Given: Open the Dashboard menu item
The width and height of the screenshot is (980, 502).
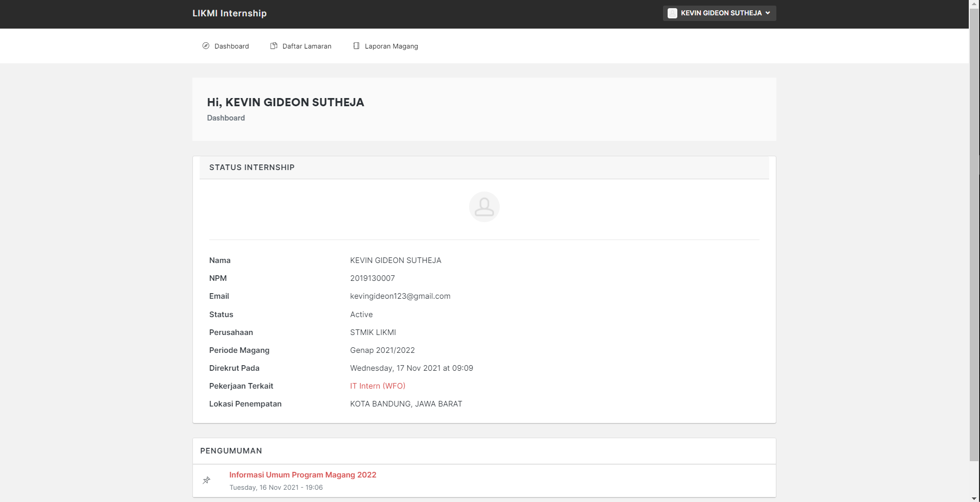Looking at the screenshot, I should click(x=226, y=46).
